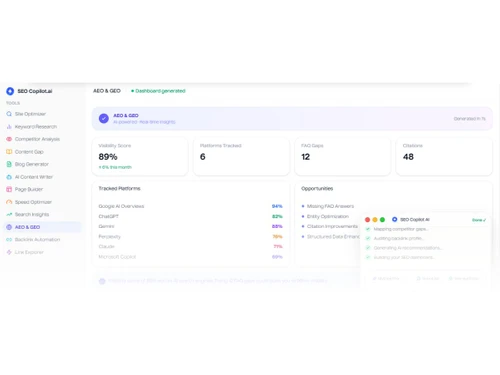Click the Competitor Analysis eye icon

tap(9, 139)
